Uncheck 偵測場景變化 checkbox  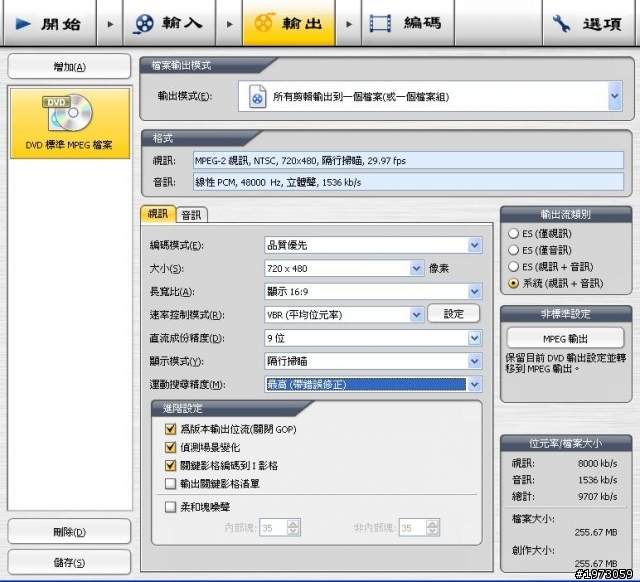[x=170, y=447]
